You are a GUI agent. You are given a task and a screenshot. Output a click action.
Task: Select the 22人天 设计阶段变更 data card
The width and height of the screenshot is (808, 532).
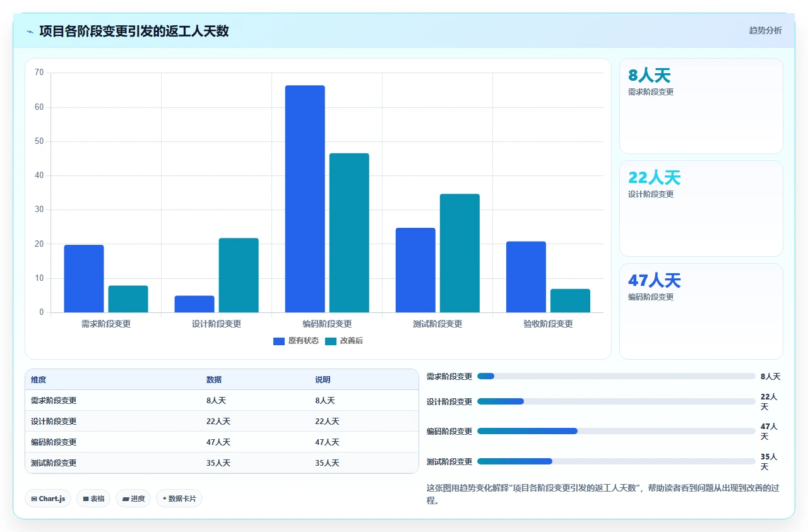701,208
